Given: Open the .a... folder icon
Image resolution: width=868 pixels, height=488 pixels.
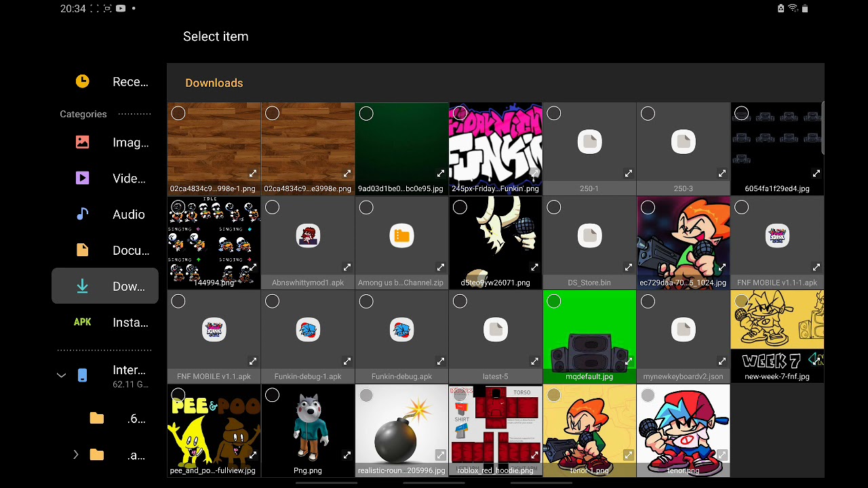Looking at the screenshot, I should point(96,455).
